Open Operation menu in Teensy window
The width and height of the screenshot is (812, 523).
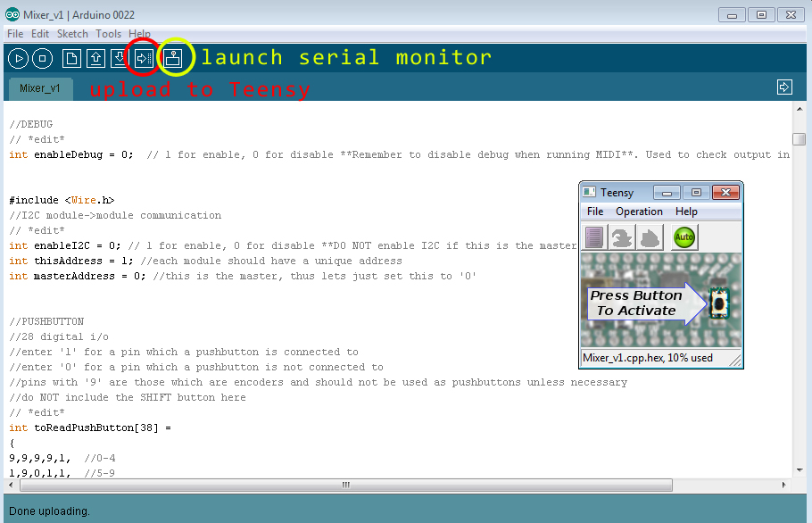pyautogui.click(x=639, y=212)
